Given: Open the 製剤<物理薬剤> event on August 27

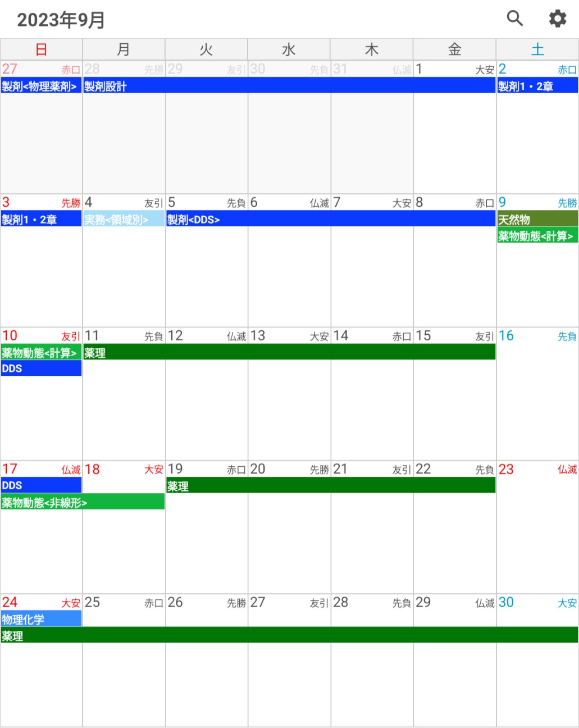Looking at the screenshot, I should [x=41, y=85].
